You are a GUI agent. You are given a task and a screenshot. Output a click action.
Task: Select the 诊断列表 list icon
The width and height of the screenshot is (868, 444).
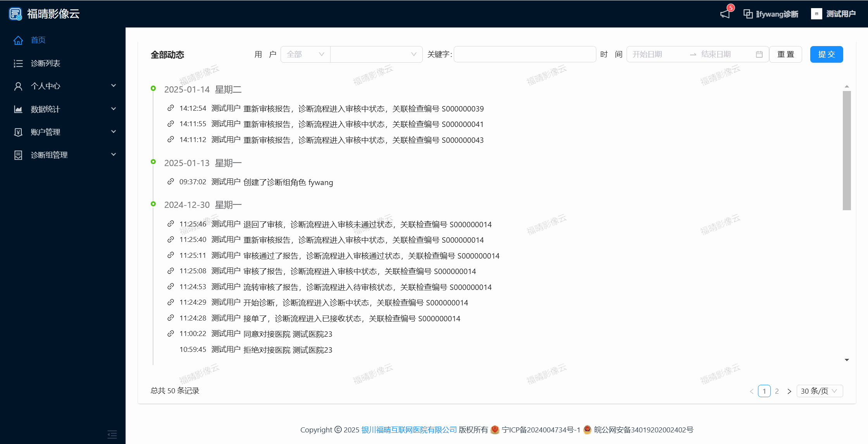click(x=18, y=63)
